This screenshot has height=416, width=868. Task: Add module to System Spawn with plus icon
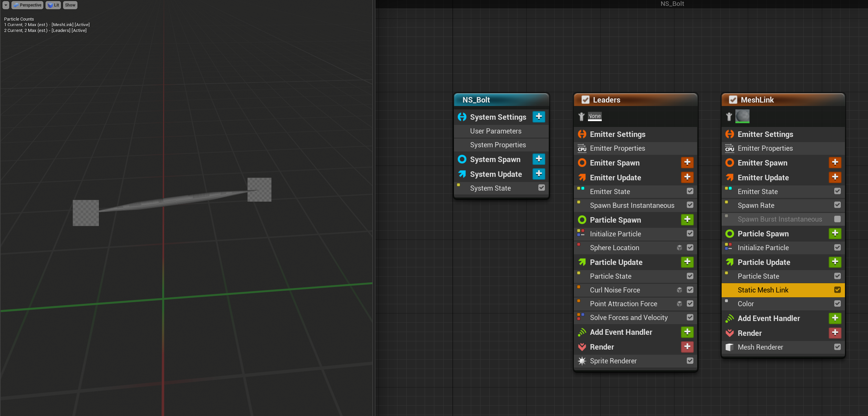[539, 159]
